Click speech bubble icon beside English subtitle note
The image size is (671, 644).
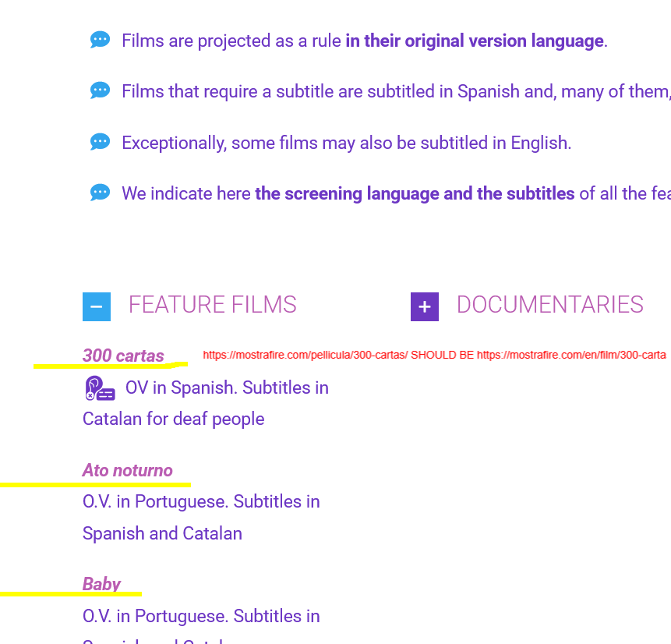(100, 142)
